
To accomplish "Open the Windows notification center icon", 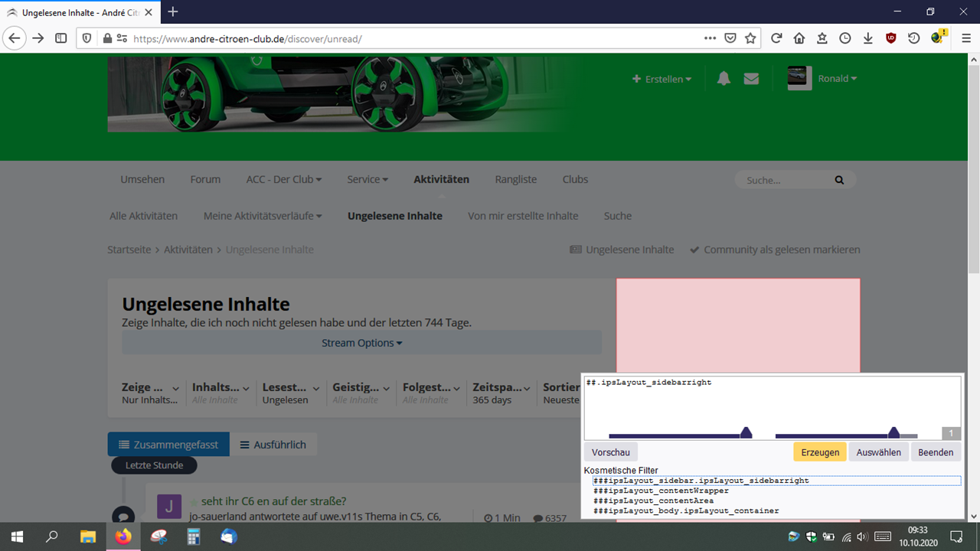I will (x=955, y=536).
